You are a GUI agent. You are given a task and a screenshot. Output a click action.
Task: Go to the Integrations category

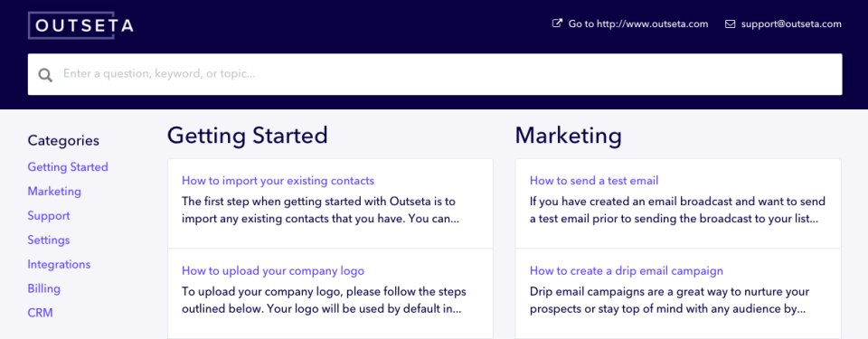coord(60,264)
